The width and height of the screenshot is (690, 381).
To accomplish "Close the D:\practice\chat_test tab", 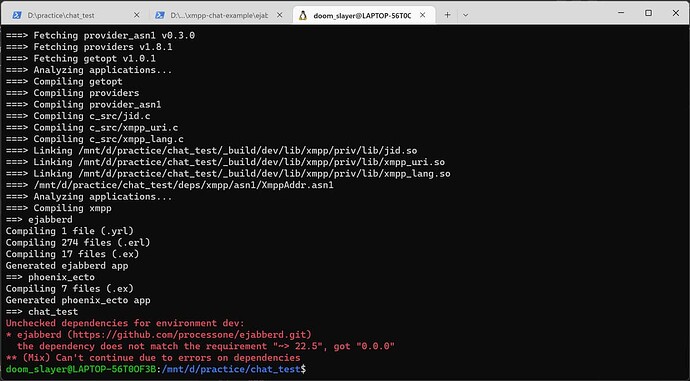I will (136, 15).
